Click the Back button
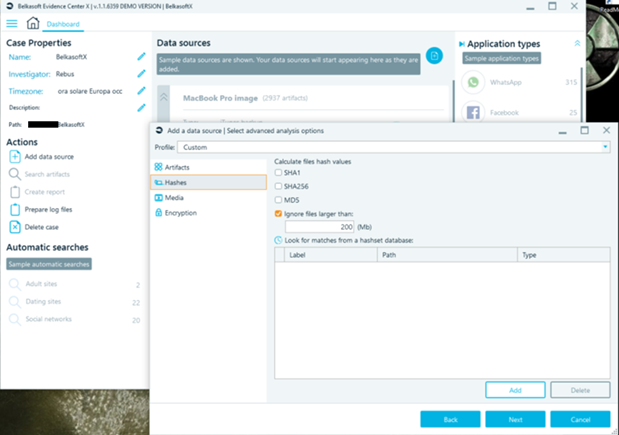Screen dimensions: 619x435 450,420
